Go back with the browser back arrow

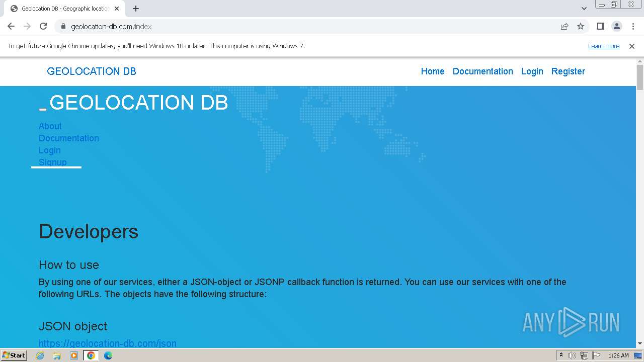pos(11,26)
